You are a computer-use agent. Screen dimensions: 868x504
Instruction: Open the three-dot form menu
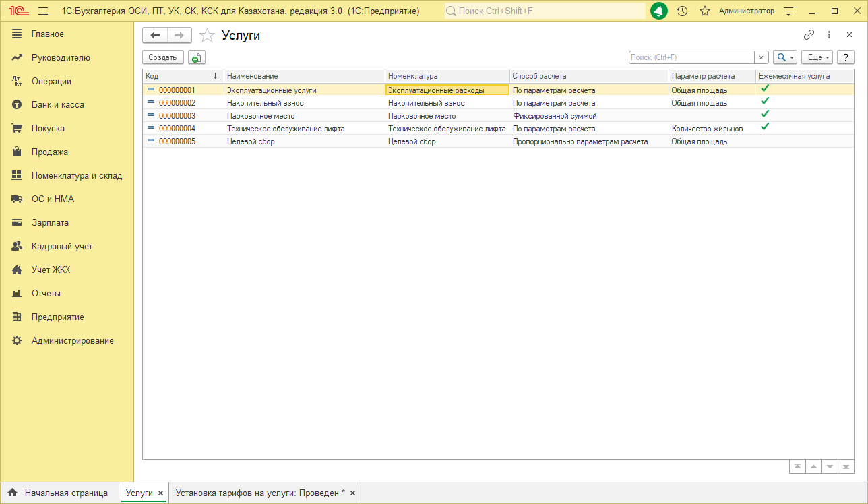point(829,35)
